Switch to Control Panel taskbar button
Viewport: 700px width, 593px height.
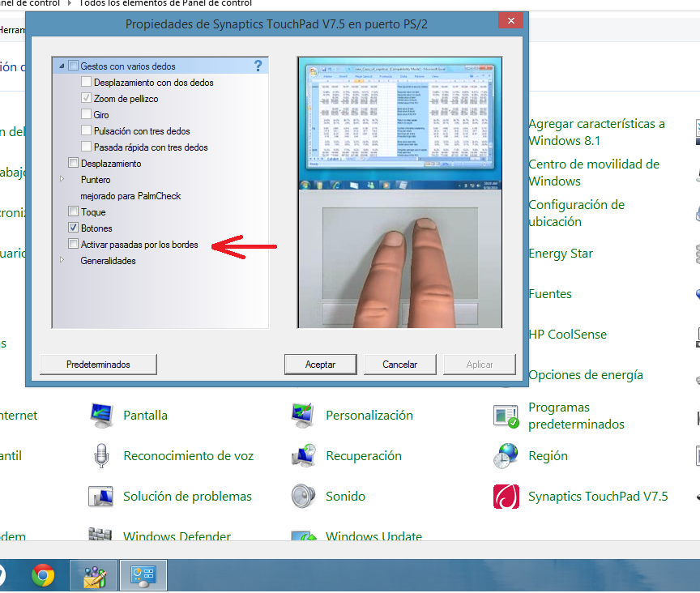(x=143, y=576)
